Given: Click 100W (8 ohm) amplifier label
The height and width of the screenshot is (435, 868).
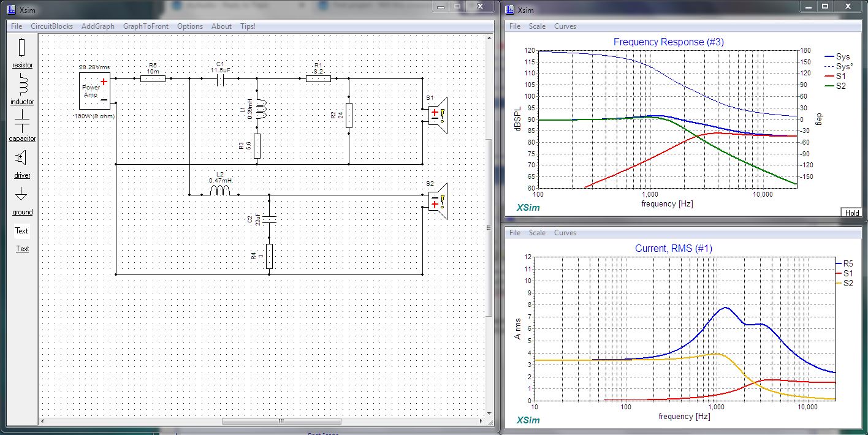Looking at the screenshot, I should click(94, 116).
